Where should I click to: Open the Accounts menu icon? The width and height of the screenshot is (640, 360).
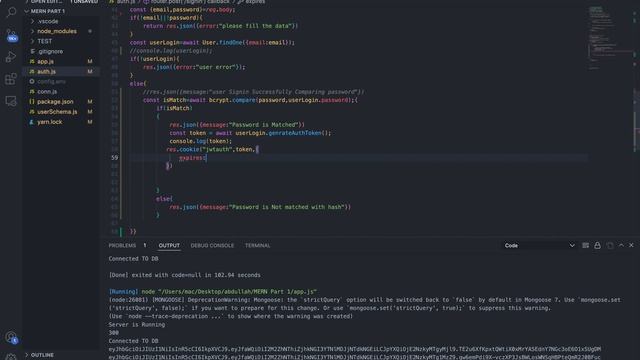[11, 337]
